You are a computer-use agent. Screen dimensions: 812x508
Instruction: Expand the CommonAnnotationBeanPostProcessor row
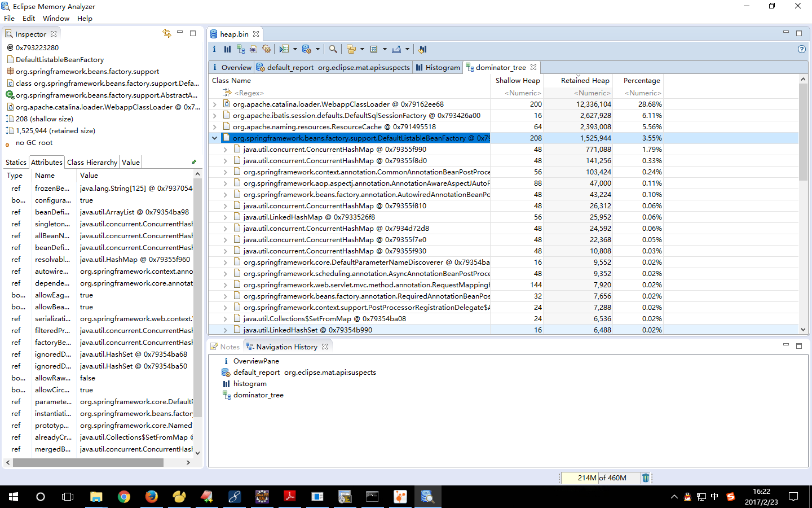coord(226,172)
